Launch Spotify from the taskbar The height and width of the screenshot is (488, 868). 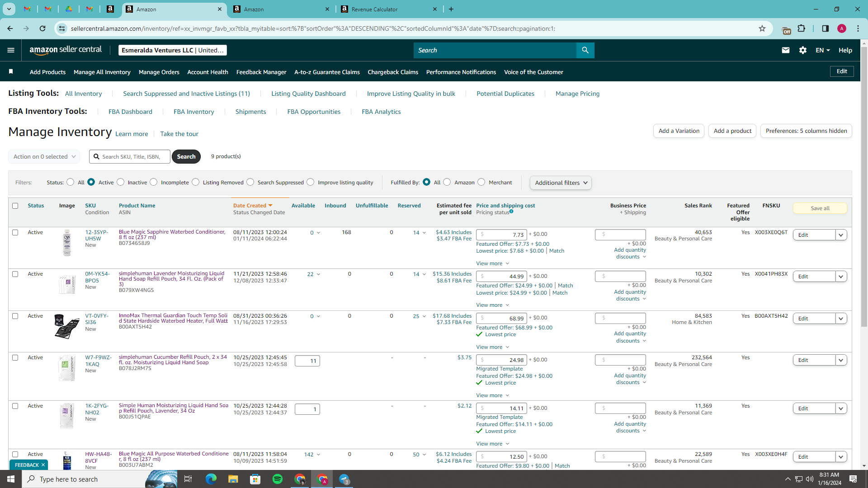point(278,479)
